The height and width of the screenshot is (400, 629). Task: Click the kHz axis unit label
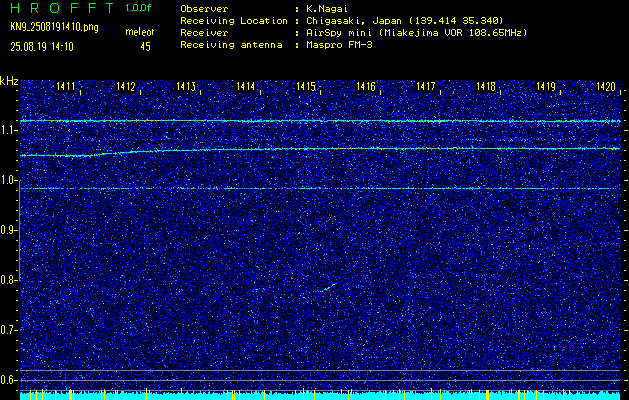[9, 81]
